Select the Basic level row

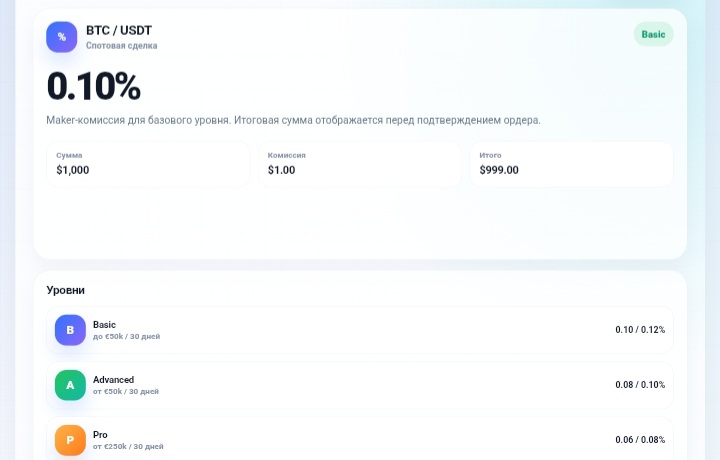pos(360,330)
